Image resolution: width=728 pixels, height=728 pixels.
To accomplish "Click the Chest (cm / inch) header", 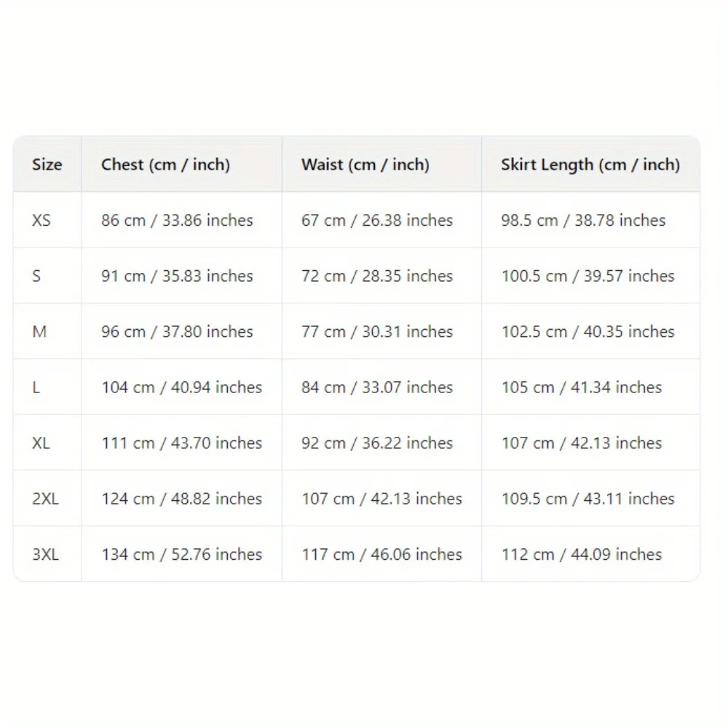I will pos(165,165).
